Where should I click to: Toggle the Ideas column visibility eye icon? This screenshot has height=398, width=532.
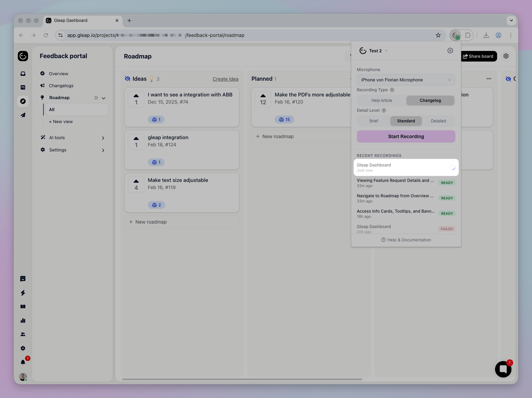pos(128,79)
